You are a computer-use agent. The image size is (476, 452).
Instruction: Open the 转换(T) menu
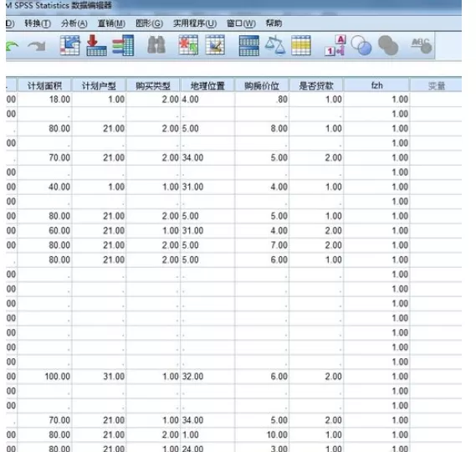click(x=38, y=23)
